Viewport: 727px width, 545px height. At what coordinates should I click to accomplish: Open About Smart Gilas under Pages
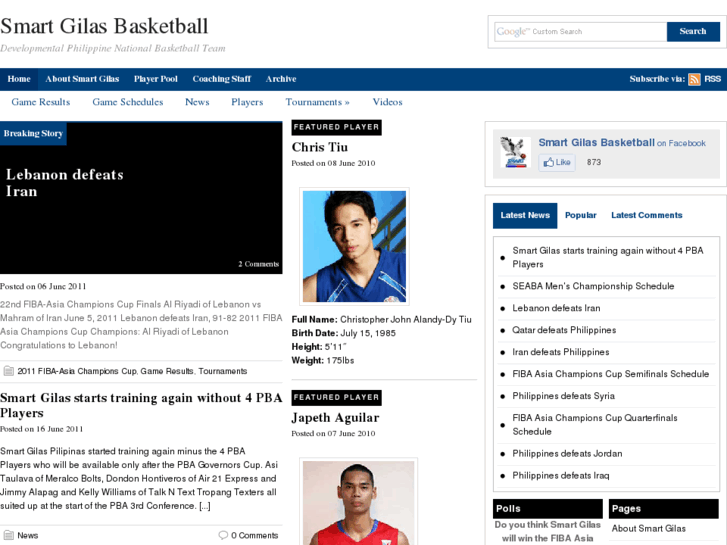[648, 529]
